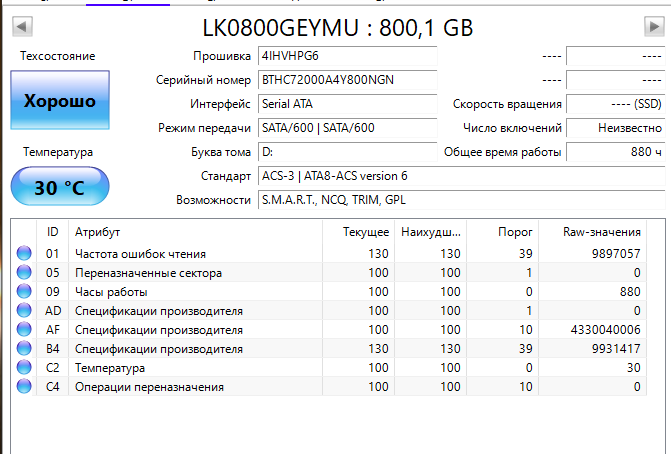This screenshot has width=671, height=454.
Task: Click the Режим передачи SATA/600 field
Action: [332, 128]
